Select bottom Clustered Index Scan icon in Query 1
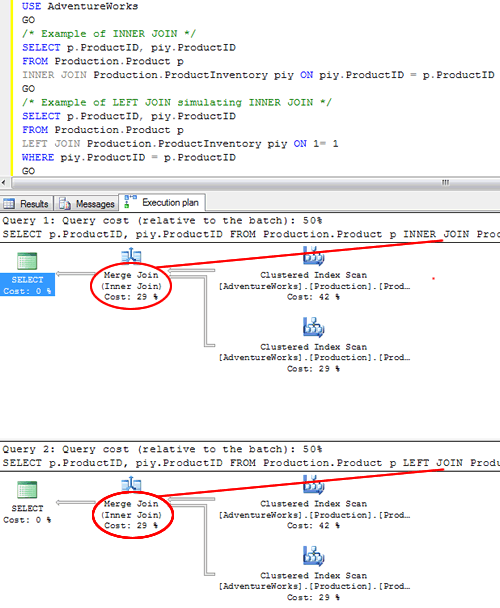 tap(313, 327)
